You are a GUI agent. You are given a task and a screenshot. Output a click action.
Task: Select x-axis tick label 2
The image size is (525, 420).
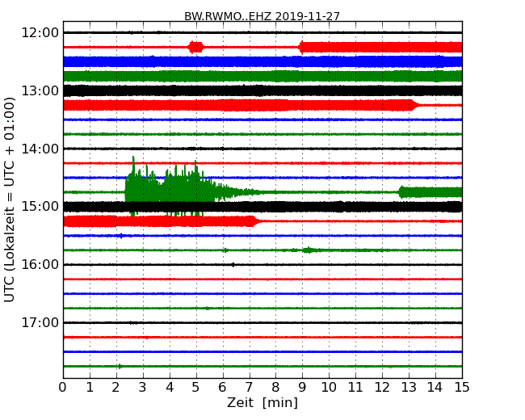click(x=116, y=387)
